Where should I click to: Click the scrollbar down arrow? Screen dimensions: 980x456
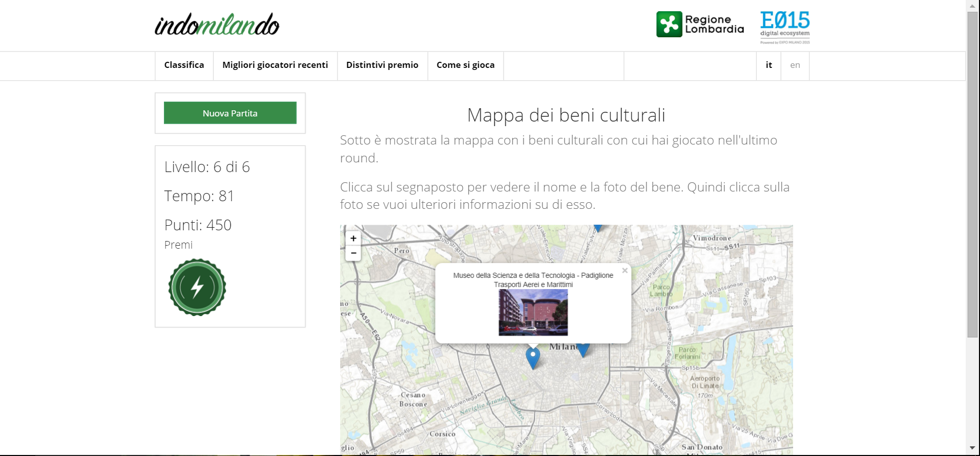(972, 448)
